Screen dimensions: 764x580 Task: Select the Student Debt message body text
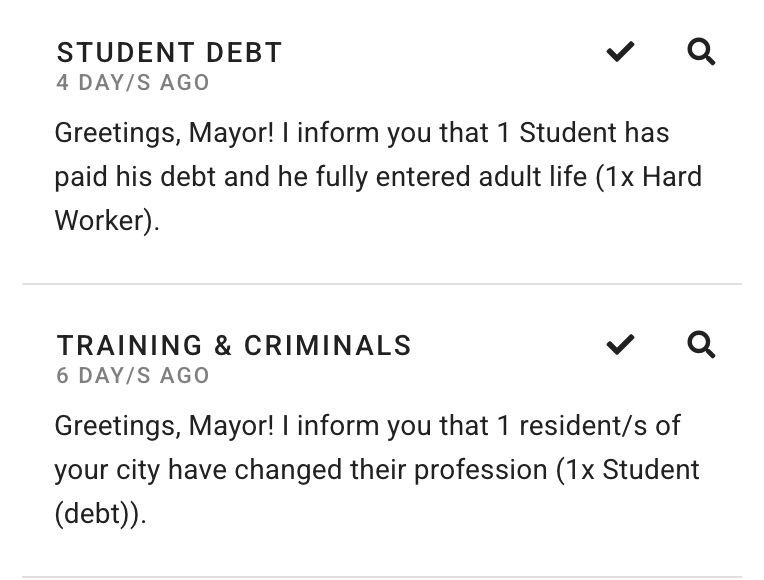point(379,176)
